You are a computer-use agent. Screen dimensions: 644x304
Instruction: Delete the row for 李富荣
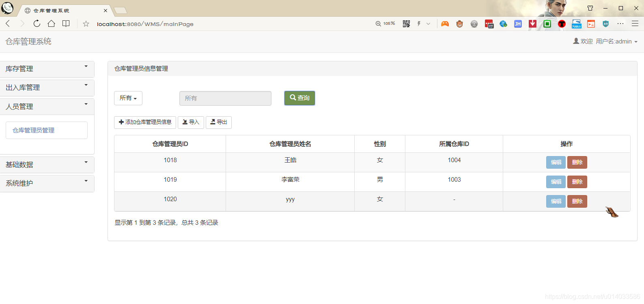point(577,182)
